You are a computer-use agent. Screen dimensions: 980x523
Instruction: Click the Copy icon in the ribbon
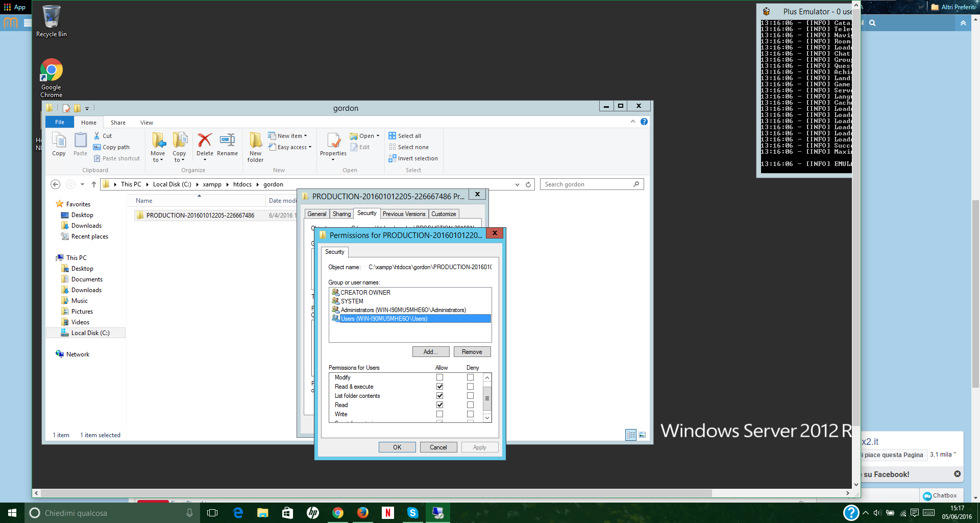[59, 144]
